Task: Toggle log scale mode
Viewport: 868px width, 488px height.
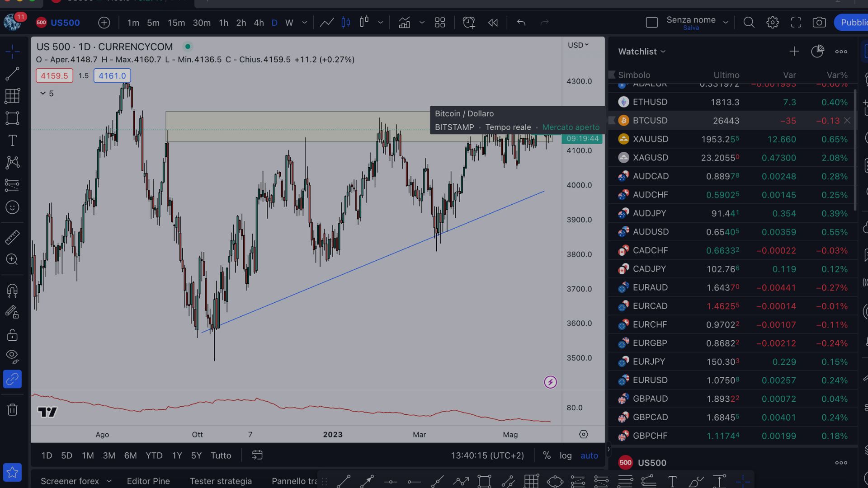Action: coord(566,455)
